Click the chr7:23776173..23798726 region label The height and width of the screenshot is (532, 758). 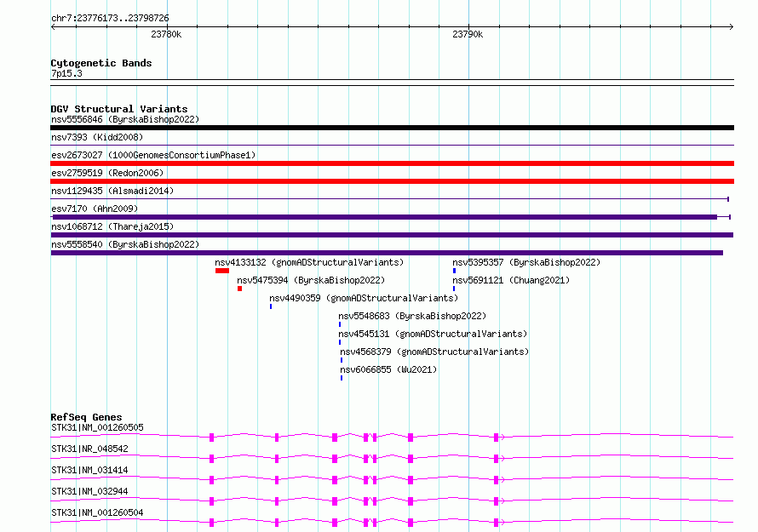[110, 18]
